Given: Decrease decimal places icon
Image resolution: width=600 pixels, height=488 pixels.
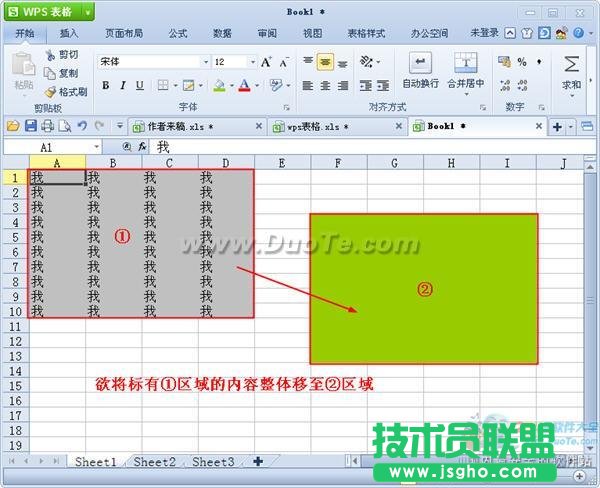Looking at the screenshot, I should point(522,85).
